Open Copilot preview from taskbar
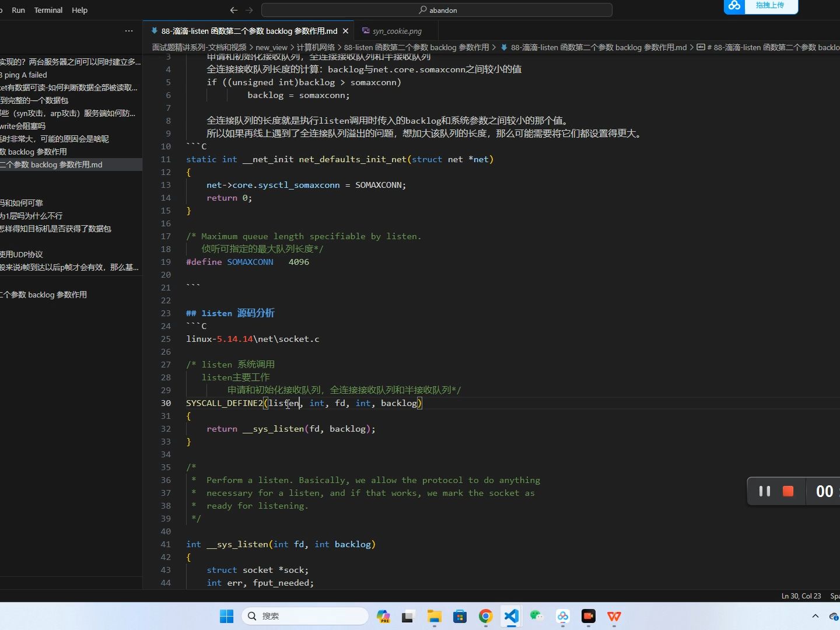Image resolution: width=840 pixels, height=630 pixels. (383, 616)
